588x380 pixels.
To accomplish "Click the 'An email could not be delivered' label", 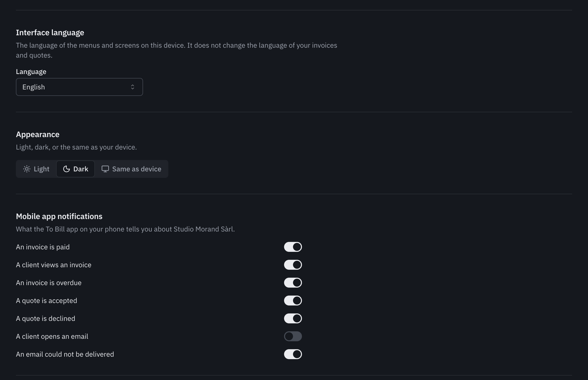I will click(65, 354).
